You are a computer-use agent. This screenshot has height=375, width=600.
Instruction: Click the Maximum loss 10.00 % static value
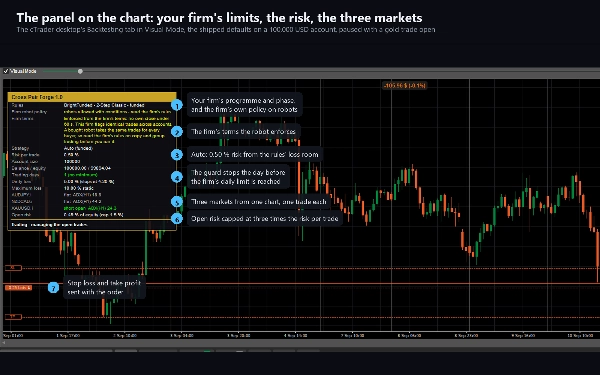[x=78, y=188]
